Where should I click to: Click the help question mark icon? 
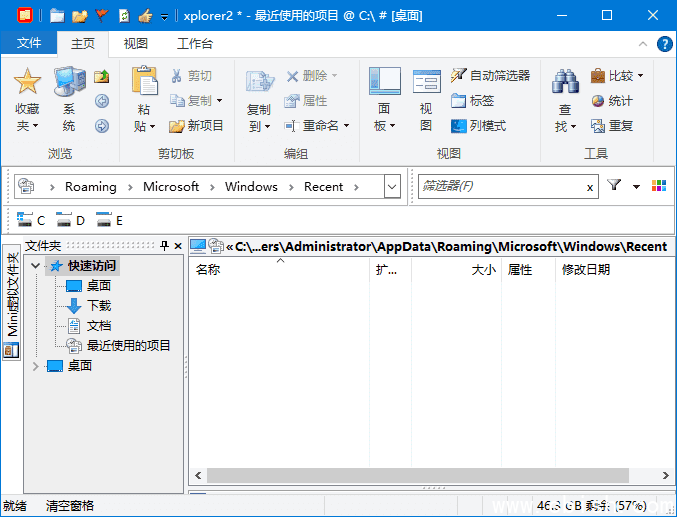coord(664,44)
